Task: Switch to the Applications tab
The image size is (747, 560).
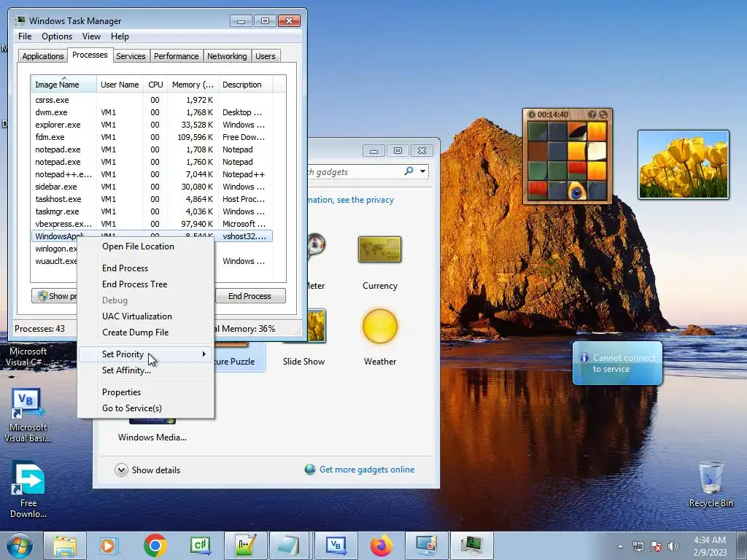Action: tap(43, 56)
